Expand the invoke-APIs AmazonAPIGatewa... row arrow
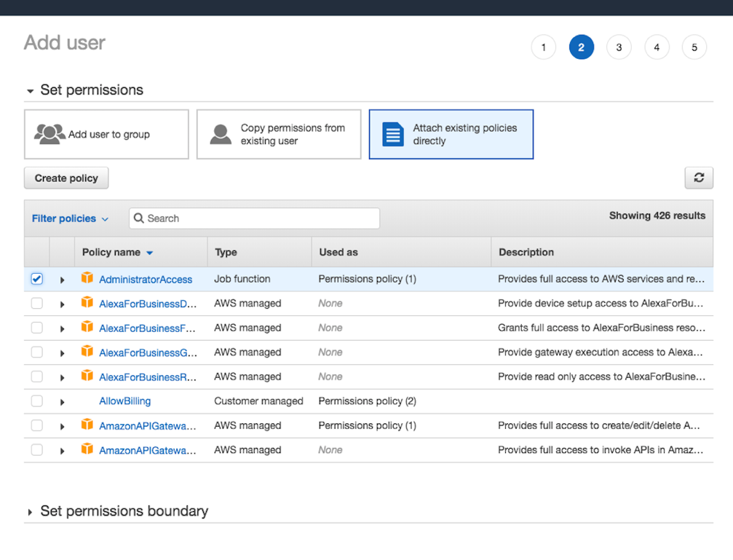Screen dimensions: 733x560 coord(62,451)
